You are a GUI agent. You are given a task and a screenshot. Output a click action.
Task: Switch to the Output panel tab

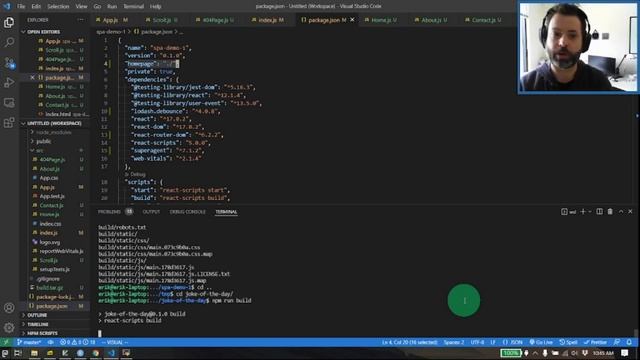tap(151, 211)
